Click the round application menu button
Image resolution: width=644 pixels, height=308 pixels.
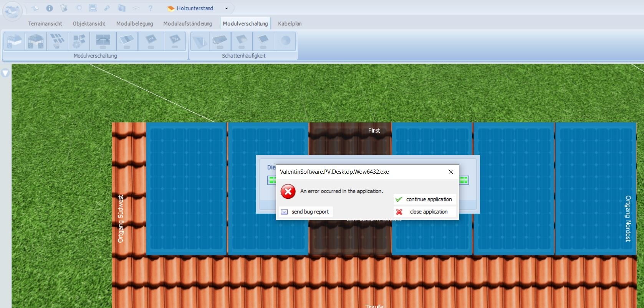[12, 10]
